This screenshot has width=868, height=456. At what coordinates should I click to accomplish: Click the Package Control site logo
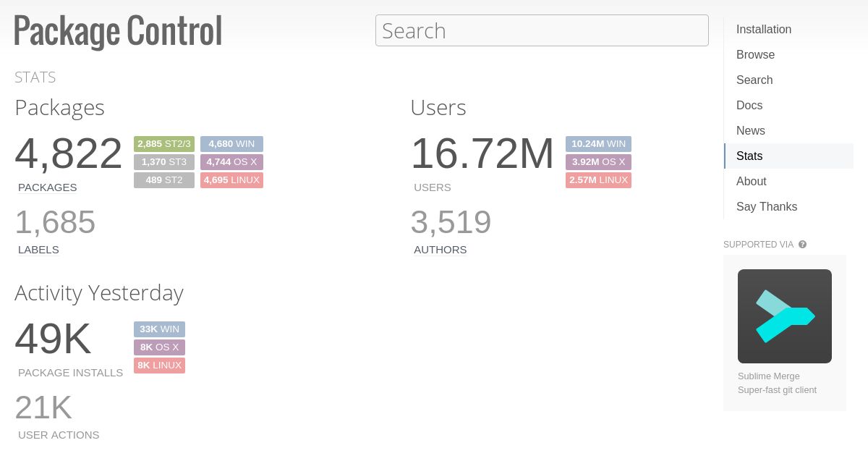118,31
